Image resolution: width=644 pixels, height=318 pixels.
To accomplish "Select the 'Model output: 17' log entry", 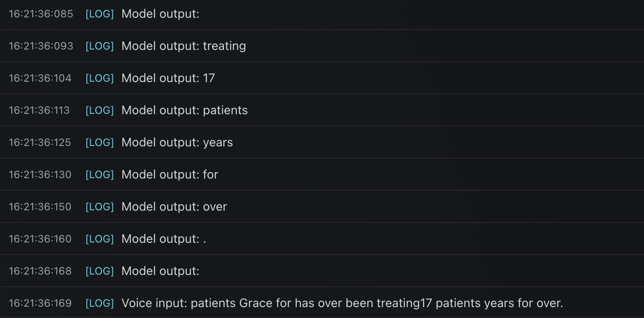I will coord(168,78).
